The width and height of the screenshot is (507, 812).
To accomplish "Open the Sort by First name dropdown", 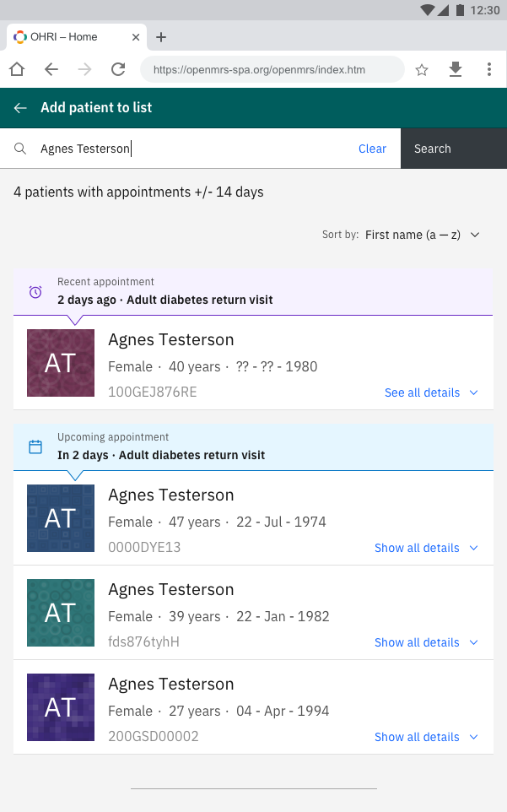I will click(x=422, y=235).
